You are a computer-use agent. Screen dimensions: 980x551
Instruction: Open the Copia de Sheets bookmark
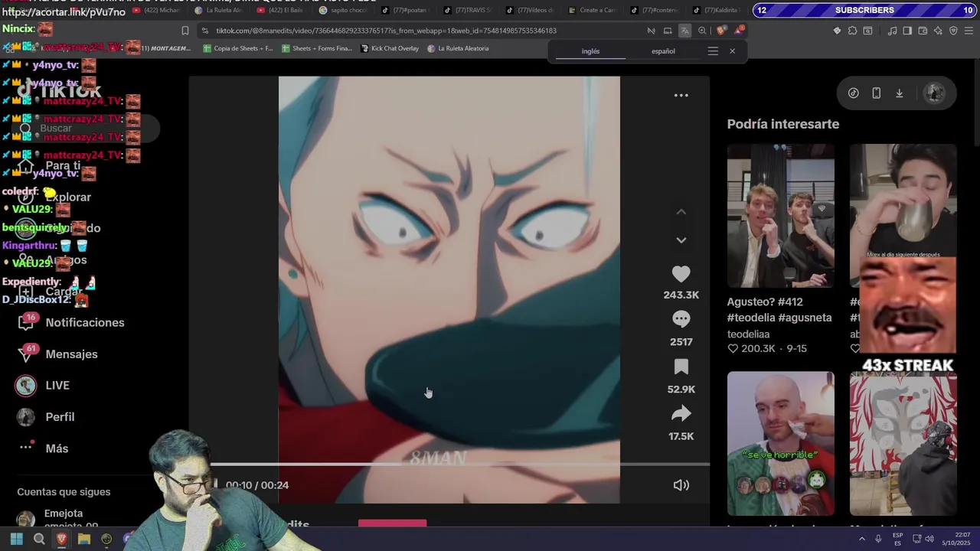(x=237, y=48)
